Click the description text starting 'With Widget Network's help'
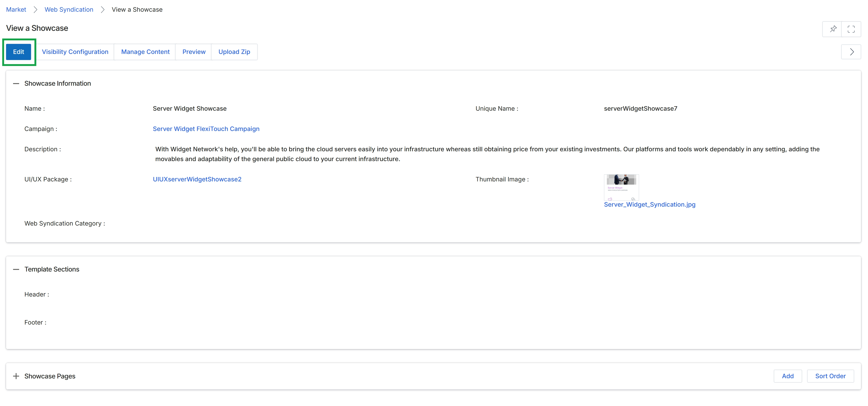This screenshot has height=406, width=868. pos(487,154)
